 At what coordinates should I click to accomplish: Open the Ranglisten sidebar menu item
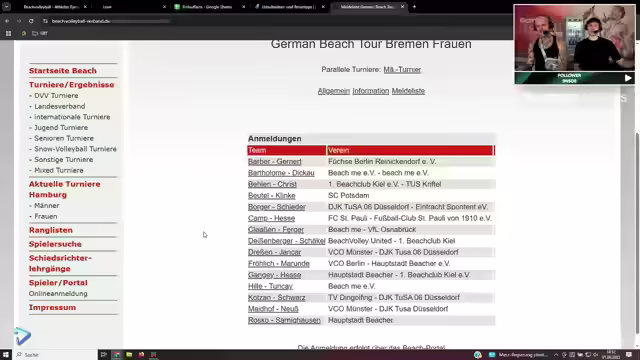click(51, 230)
